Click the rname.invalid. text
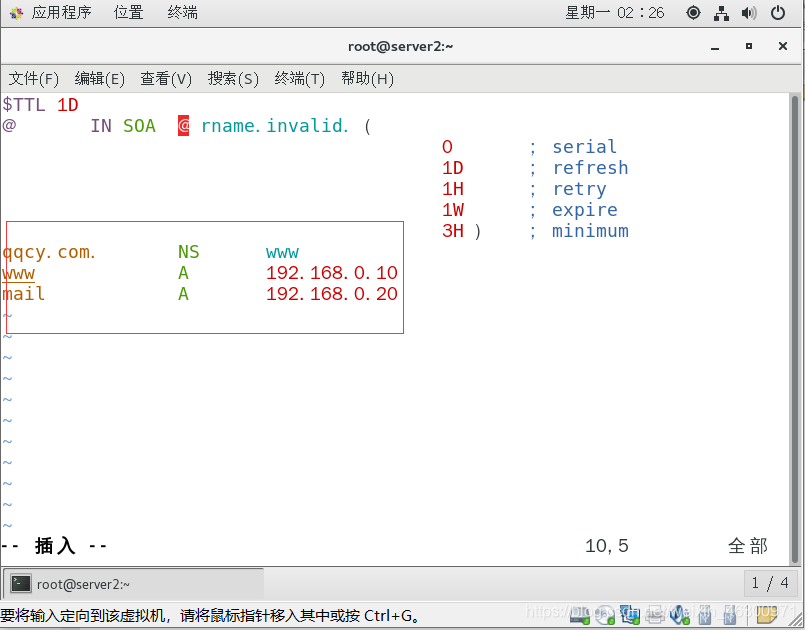Viewport: 805px width, 630px height. click(x=275, y=126)
